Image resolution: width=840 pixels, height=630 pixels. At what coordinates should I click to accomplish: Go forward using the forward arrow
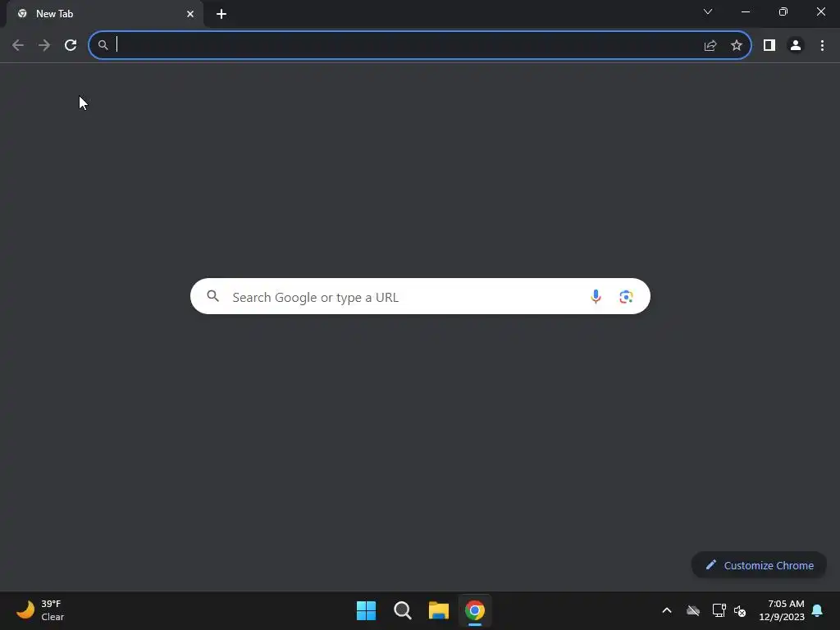pos(44,46)
